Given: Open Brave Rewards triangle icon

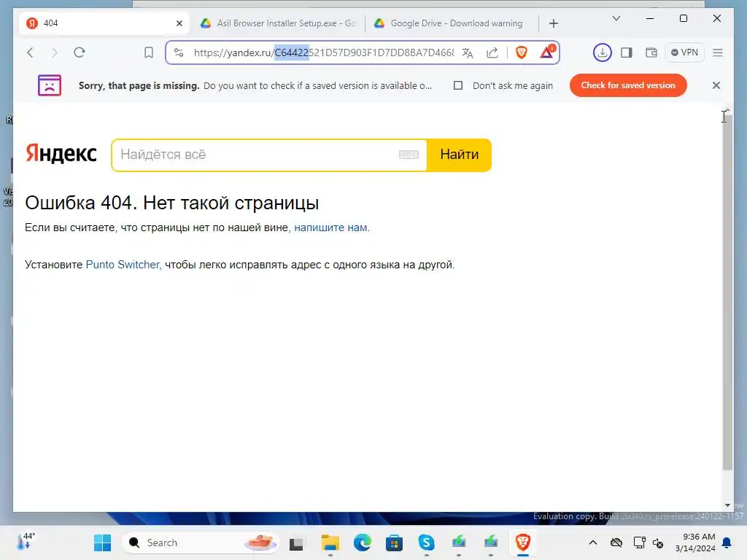Looking at the screenshot, I should [546, 52].
